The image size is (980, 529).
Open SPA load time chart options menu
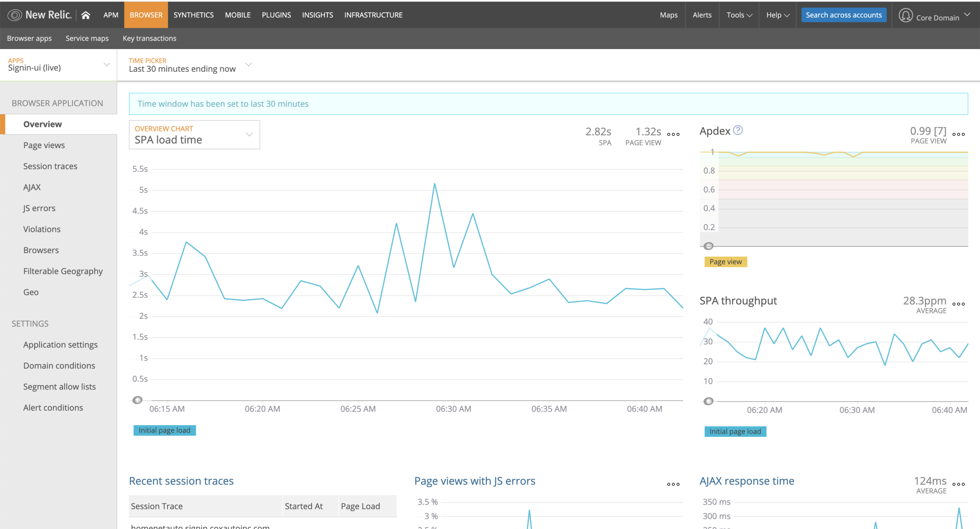pyautogui.click(x=673, y=134)
